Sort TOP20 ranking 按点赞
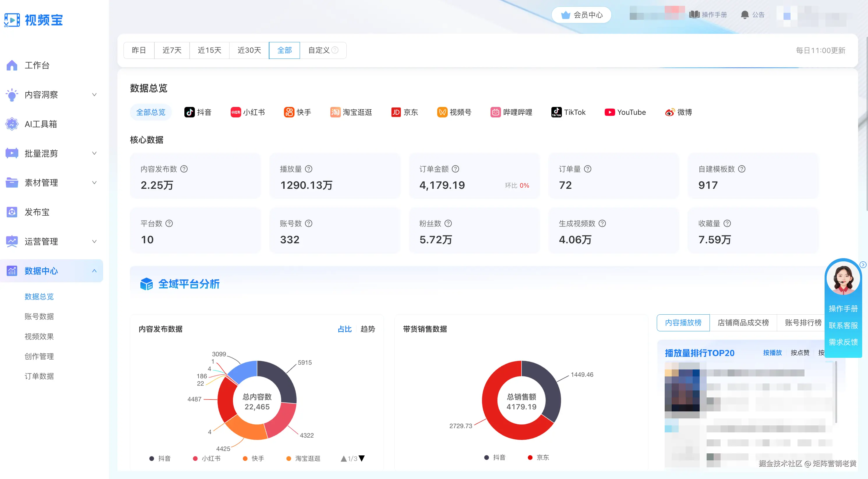This screenshot has height=479, width=868. [800, 353]
